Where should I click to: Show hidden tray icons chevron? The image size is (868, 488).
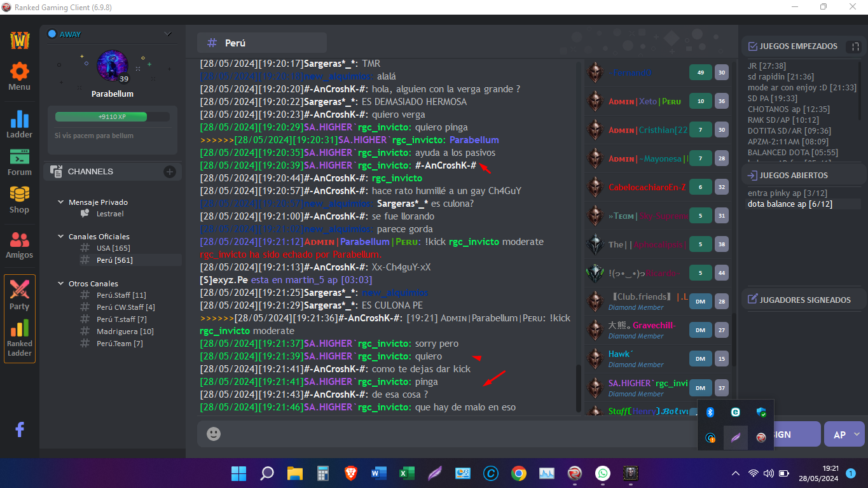point(736,473)
